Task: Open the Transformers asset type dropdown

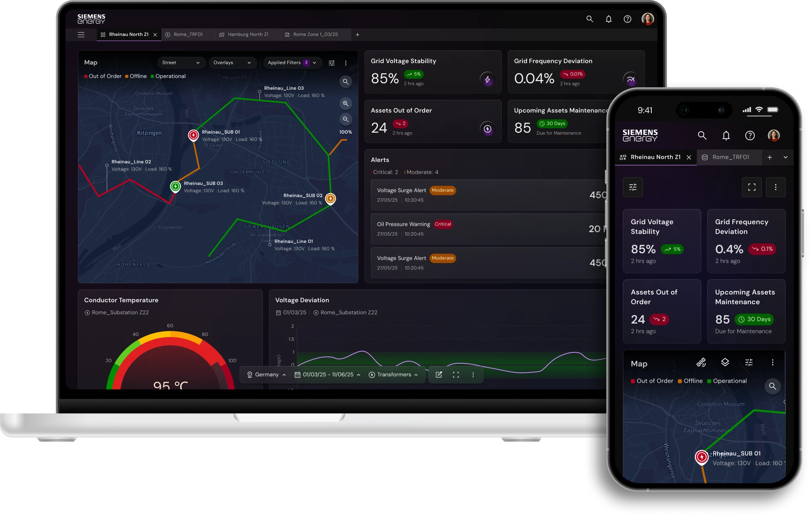Action: click(x=394, y=375)
